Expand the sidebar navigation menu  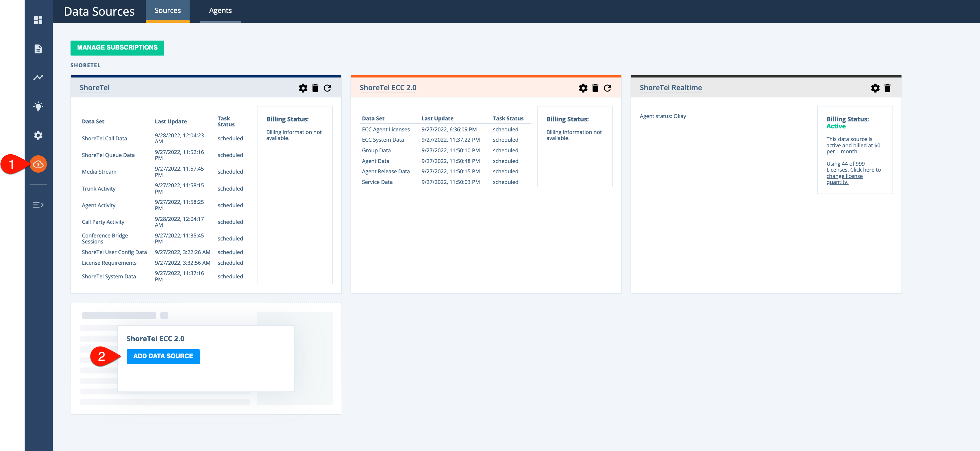pyautogui.click(x=38, y=205)
